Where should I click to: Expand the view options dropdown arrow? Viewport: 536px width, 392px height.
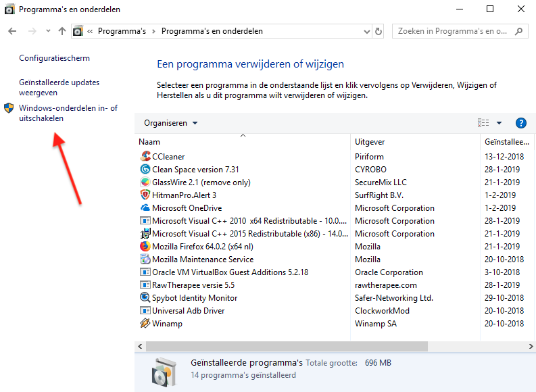click(500, 123)
